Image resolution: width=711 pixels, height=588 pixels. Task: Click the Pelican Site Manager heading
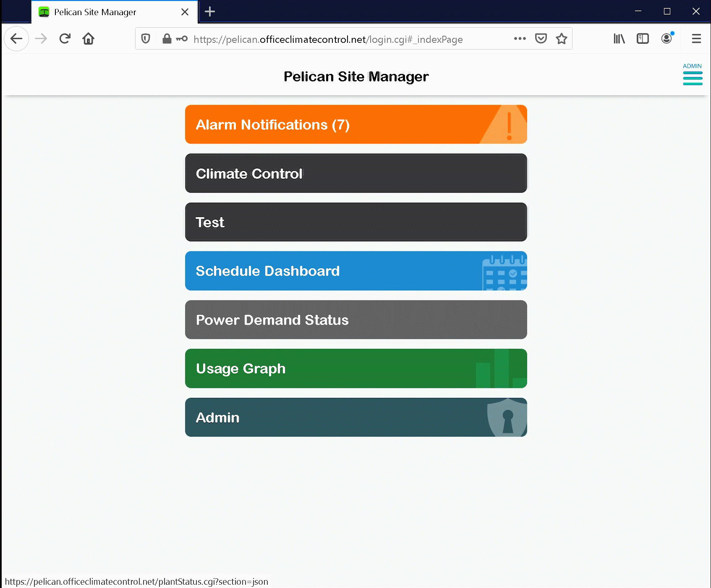click(x=356, y=76)
